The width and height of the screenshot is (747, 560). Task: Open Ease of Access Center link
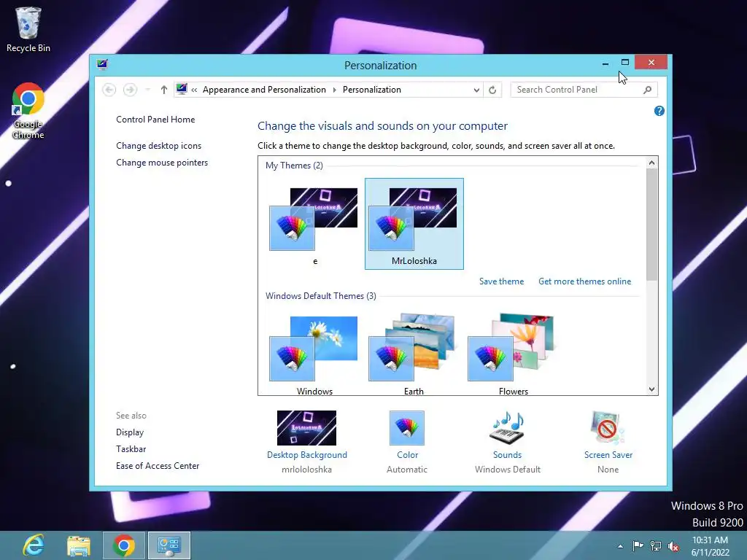(158, 466)
